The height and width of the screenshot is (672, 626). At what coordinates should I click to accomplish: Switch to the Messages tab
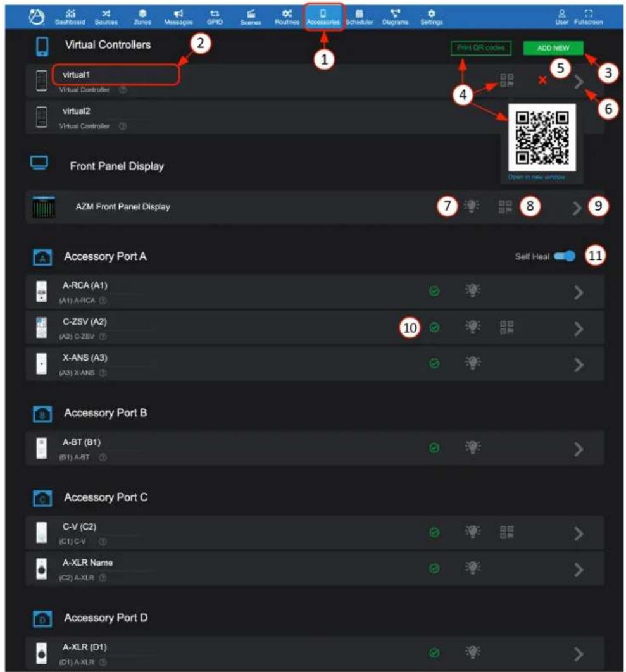click(x=178, y=17)
